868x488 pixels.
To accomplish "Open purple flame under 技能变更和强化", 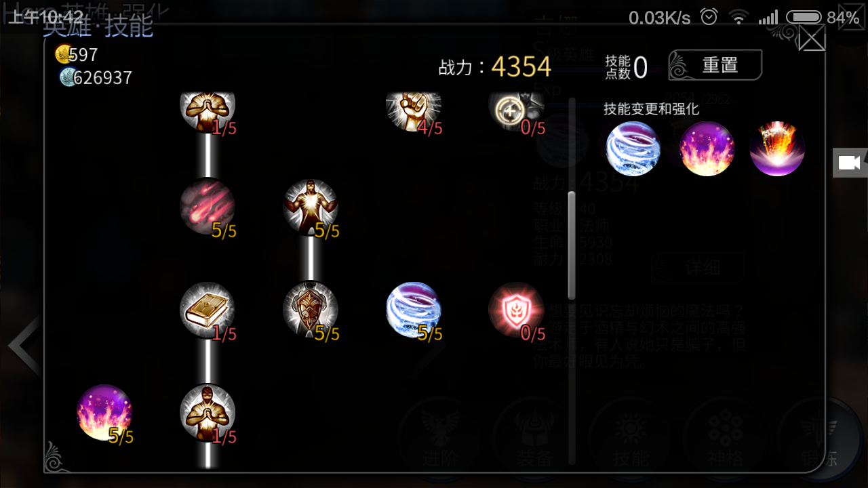I will [707, 149].
